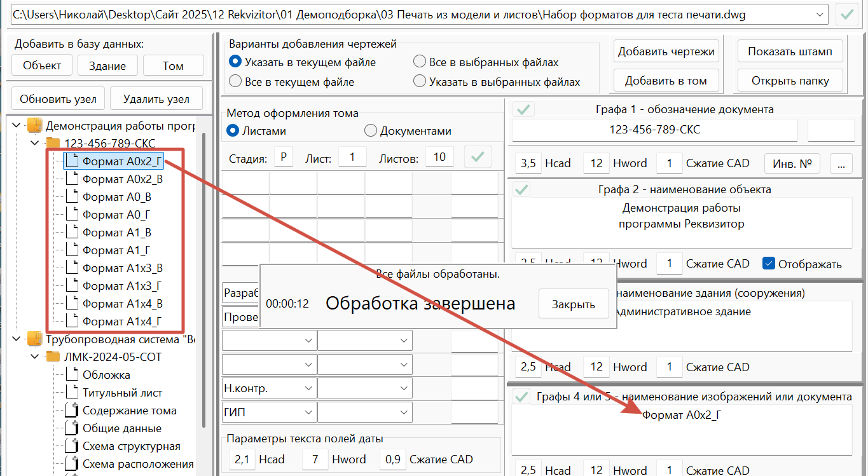The height and width of the screenshot is (476, 868).
Task: Click the document icon of Схема структурная
Action: coord(72,446)
